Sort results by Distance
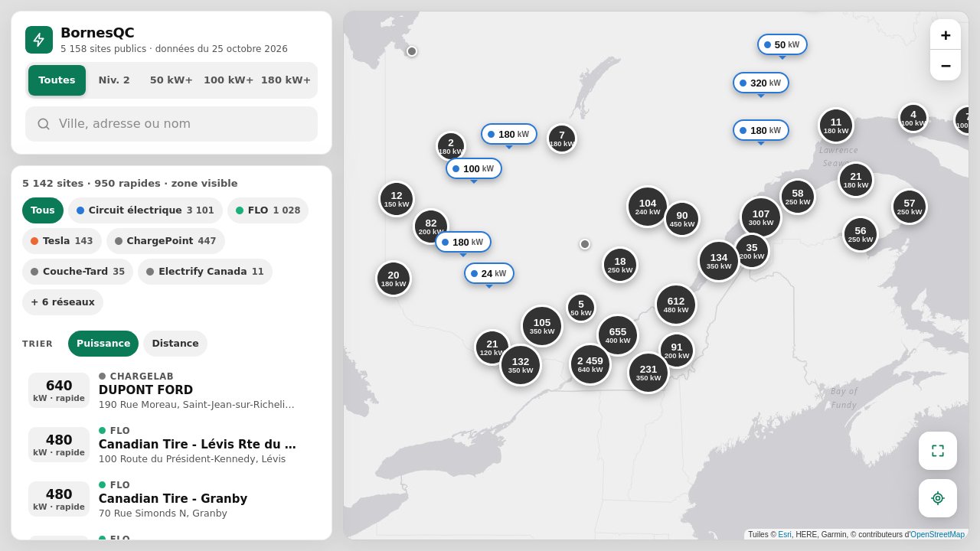 point(175,344)
